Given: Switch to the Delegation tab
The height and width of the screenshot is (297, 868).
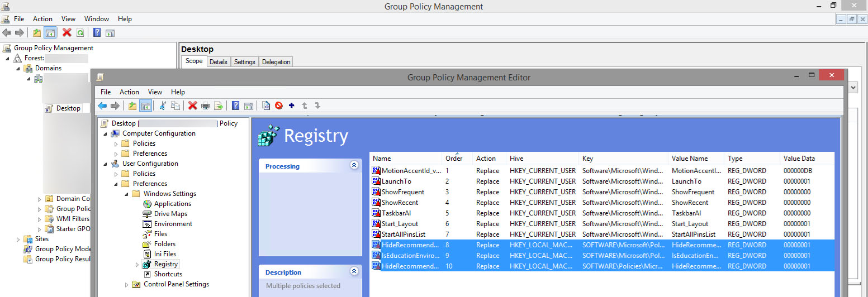Looking at the screenshot, I should [x=276, y=62].
